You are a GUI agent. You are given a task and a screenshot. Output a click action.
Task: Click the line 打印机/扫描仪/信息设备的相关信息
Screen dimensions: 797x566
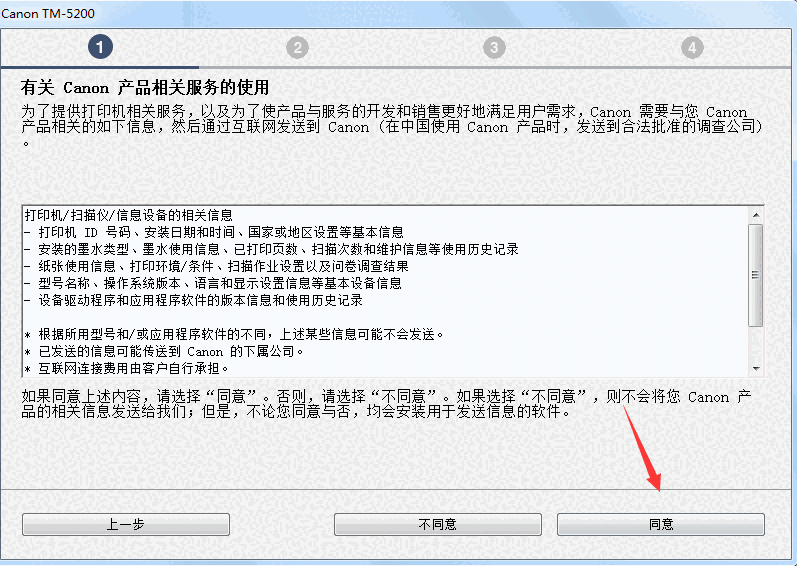129,215
